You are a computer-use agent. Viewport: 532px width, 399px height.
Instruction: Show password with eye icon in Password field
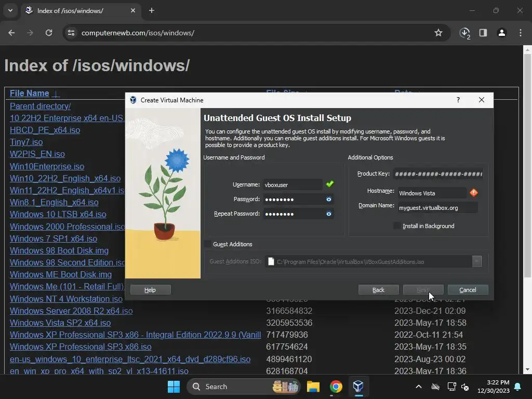[x=328, y=199]
